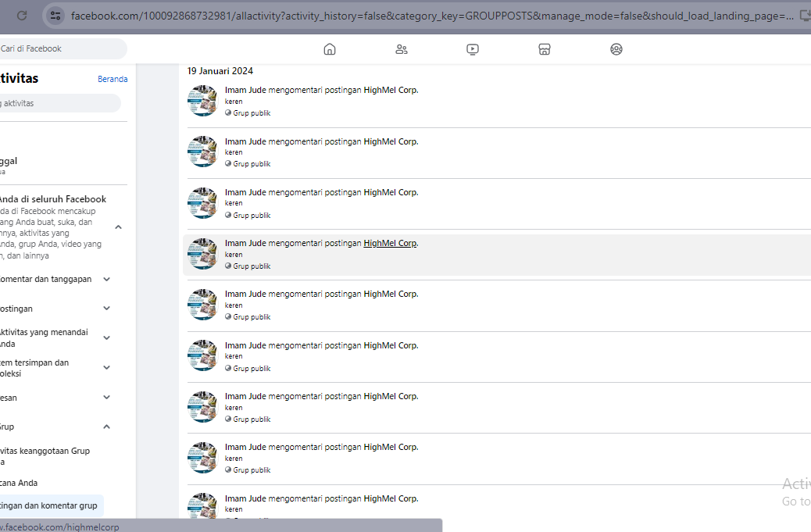Expand Aktivitas yang menandai Anda
This screenshot has height=532, width=811.
tap(106, 338)
